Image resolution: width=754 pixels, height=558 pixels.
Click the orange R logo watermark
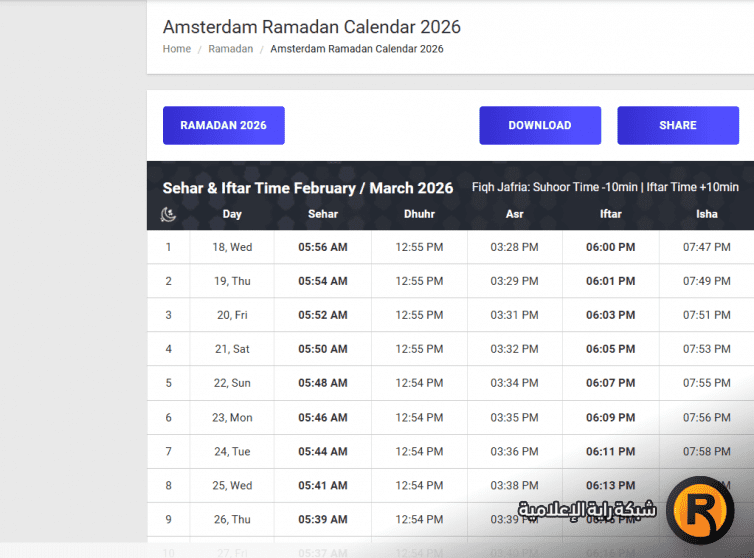pos(700,511)
